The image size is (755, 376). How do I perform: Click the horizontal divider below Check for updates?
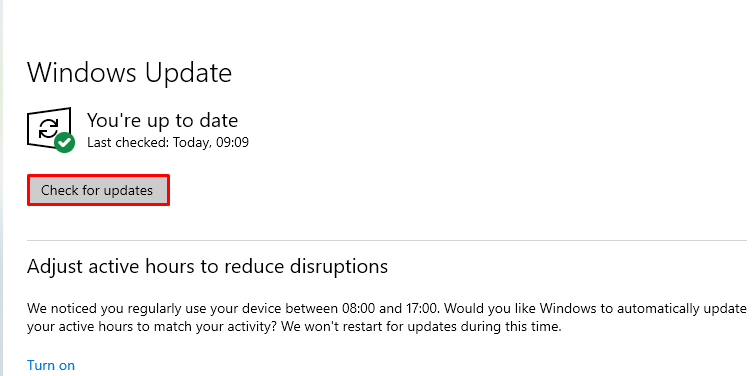click(387, 240)
